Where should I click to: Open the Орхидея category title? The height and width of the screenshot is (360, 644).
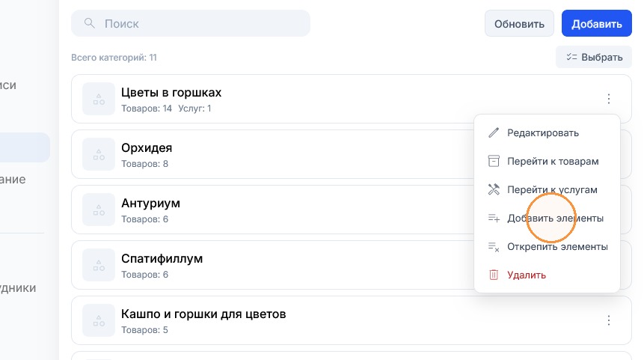click(x=147, y=148)
